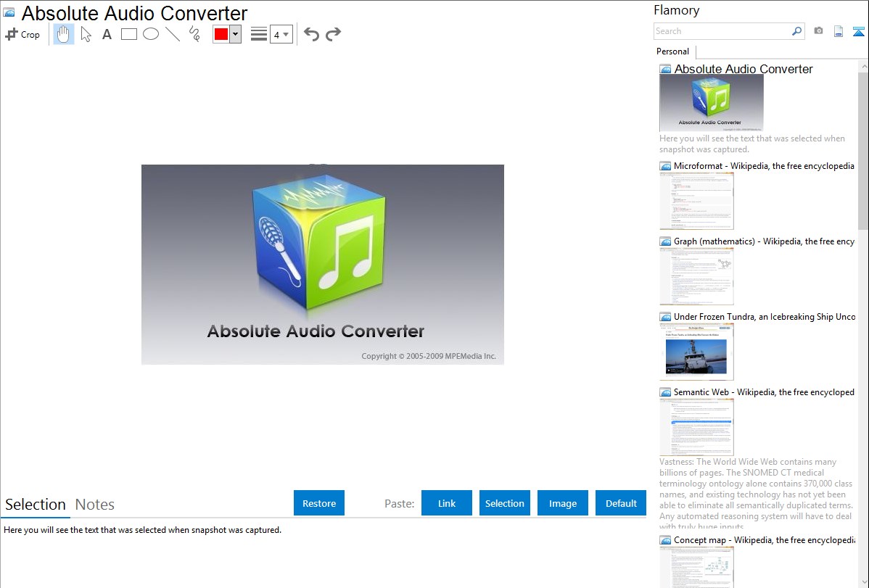869x588 pixels.
Task: Click the Selection paste button
Action: pyautogui.click(x=505, y=503)
